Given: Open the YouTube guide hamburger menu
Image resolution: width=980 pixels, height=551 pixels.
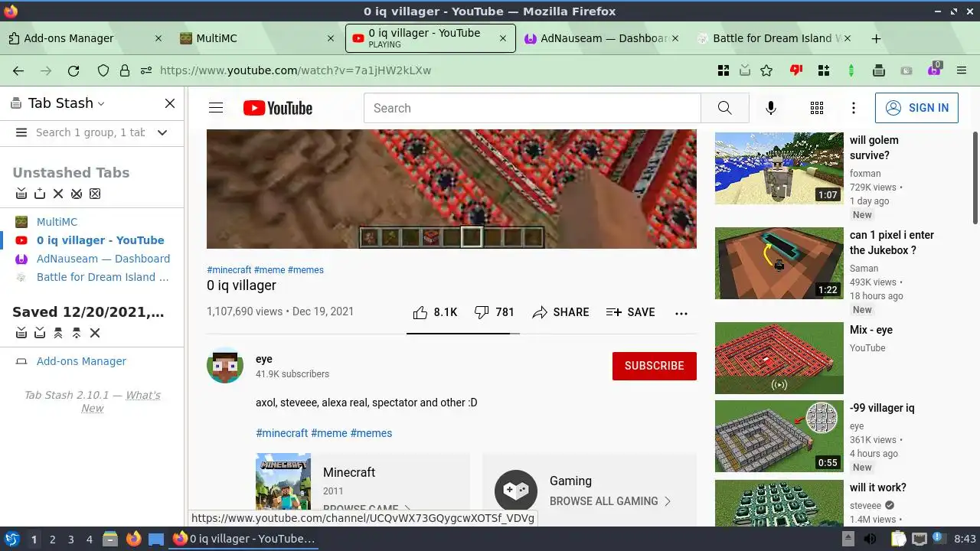Looking at the screenshot, I should pos(216,108).
